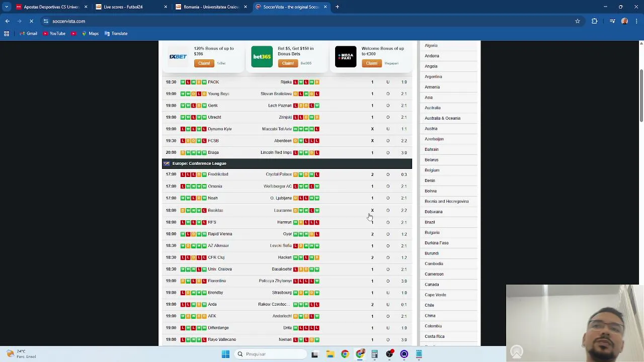This screenshot has height=362, width=644.
Task: Open the Chrome three-dot menu
Action: point(637,21)
